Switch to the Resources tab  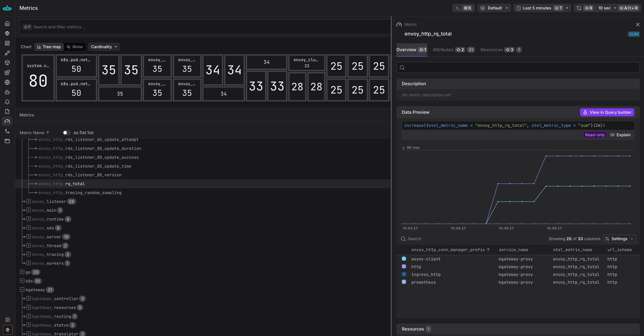coord(491,50)
